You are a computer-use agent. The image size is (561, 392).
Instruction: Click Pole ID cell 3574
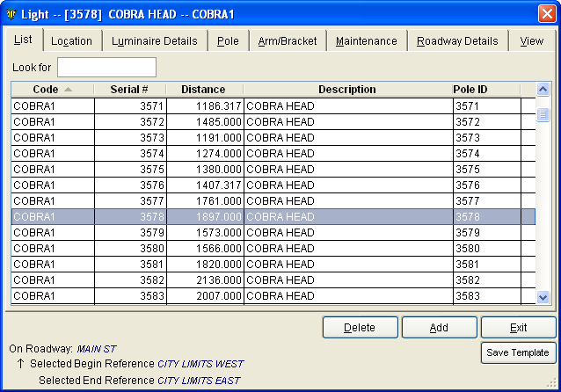point(487,154)
